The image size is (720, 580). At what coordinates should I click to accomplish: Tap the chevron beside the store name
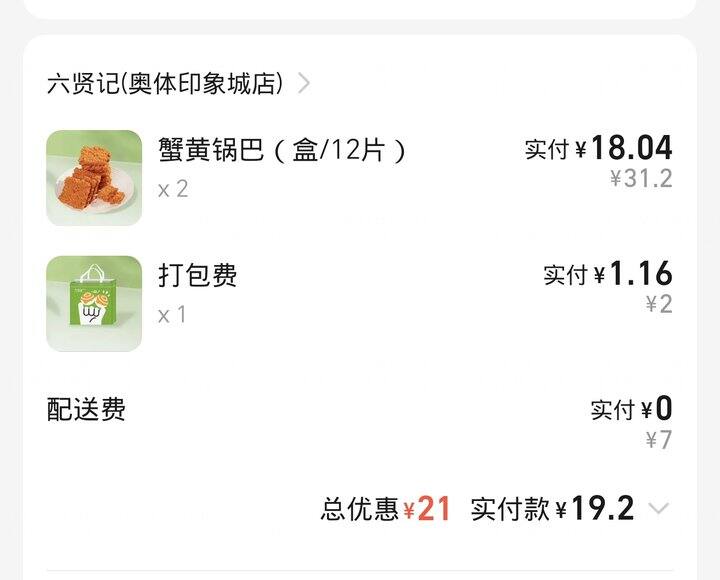(304, 84)
